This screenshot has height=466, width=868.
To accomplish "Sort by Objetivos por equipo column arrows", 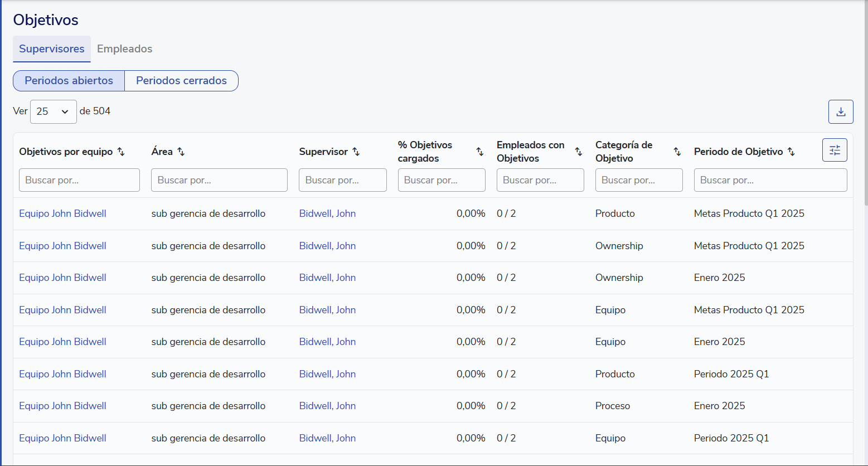I will 121,152.
